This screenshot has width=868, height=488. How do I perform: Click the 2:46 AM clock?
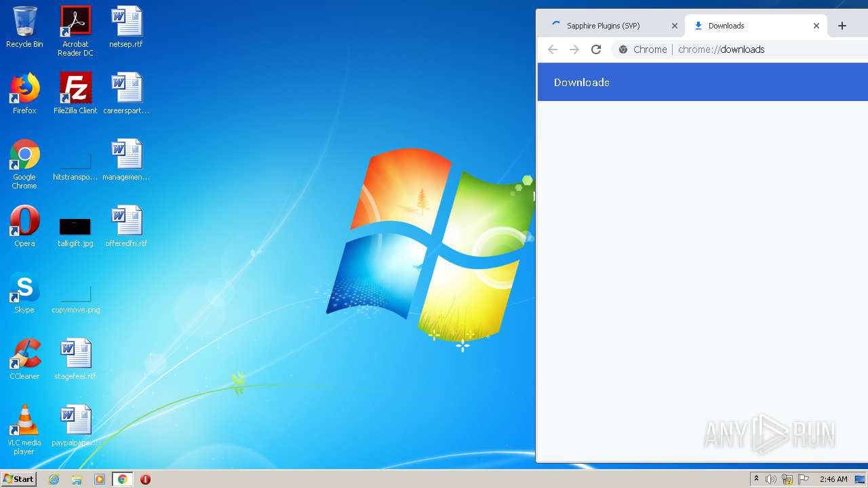[x=833, y=479]
